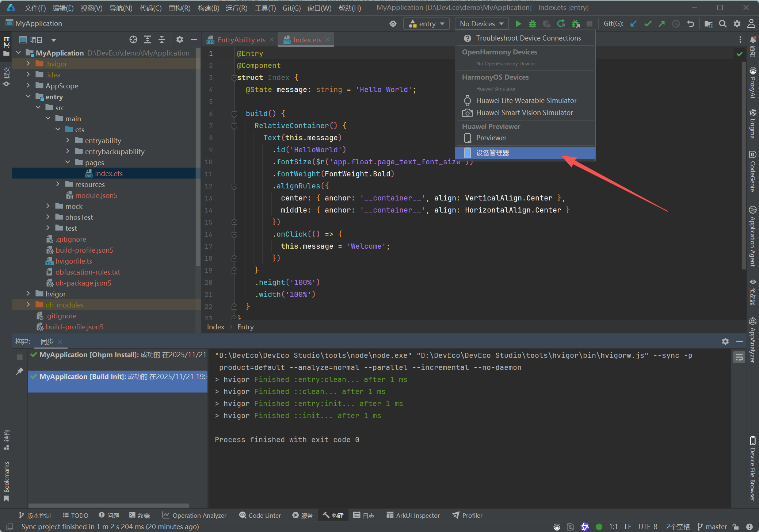
Task: Hide the project tool window
Action: click(x=194, y=39)
